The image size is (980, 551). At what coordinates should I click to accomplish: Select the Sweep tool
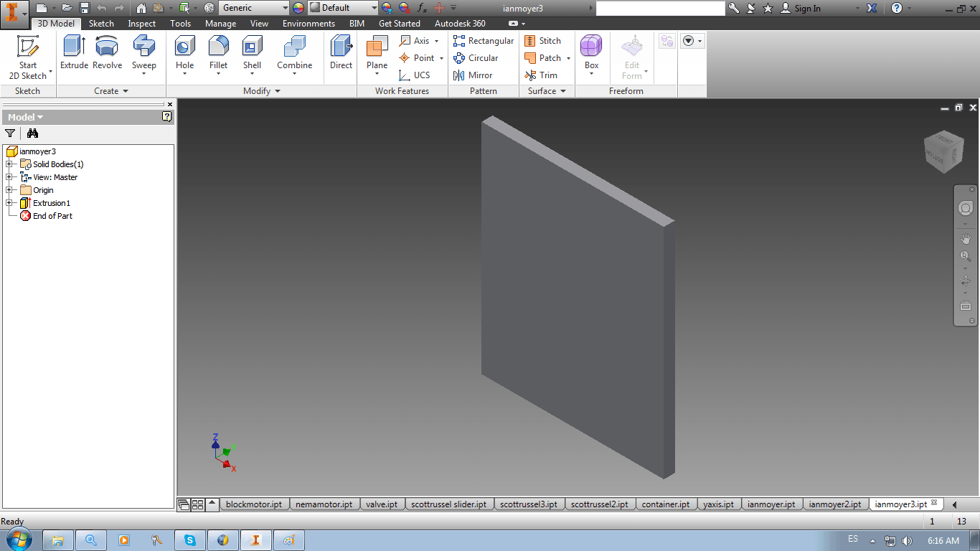(143, 56)
